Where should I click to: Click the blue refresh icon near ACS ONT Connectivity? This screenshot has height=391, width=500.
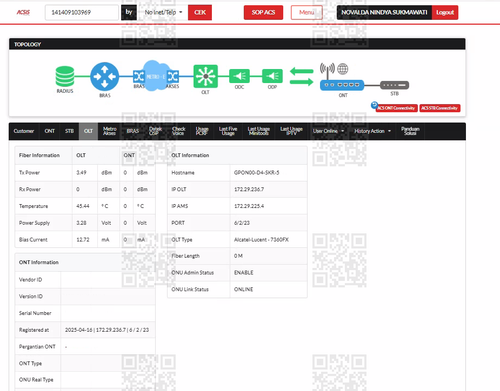[x=374, y=105]
